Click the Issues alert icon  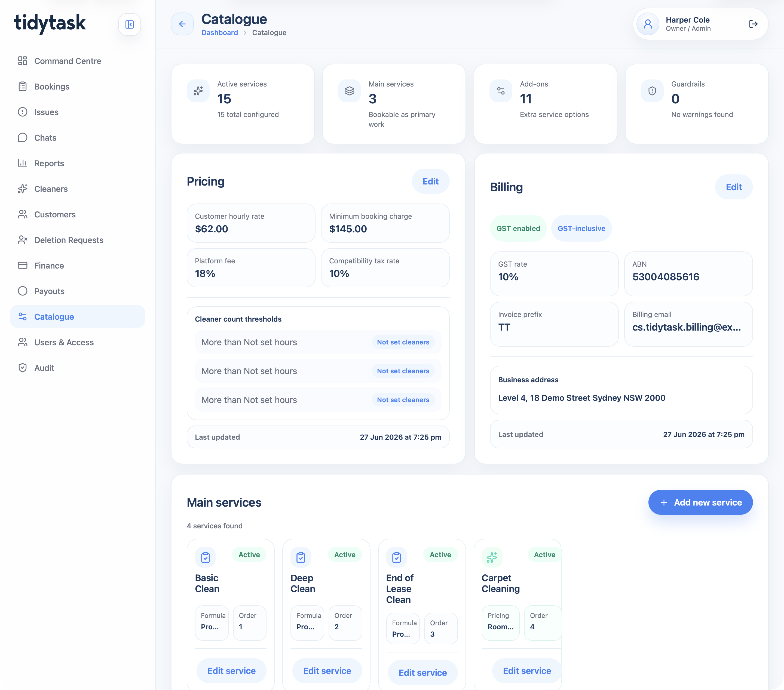click(x=23, y=112)
